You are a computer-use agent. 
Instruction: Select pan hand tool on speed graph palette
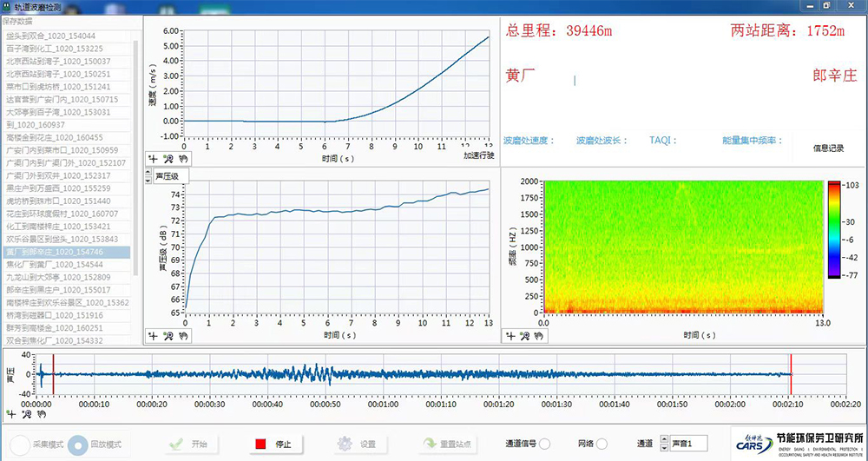(x=182, y=160)
